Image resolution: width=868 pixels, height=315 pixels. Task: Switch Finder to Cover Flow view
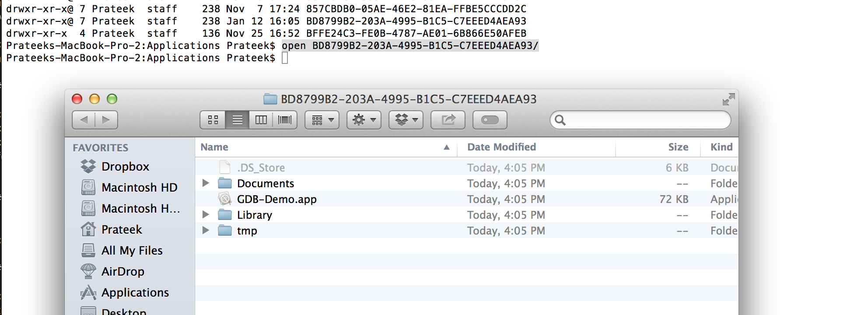click(x=285, y=120)
